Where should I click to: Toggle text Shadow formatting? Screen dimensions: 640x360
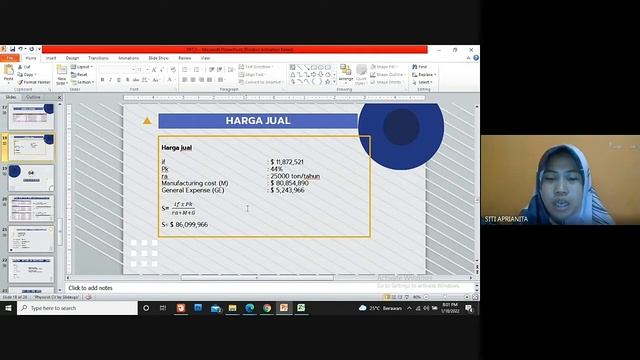point(127,80)
